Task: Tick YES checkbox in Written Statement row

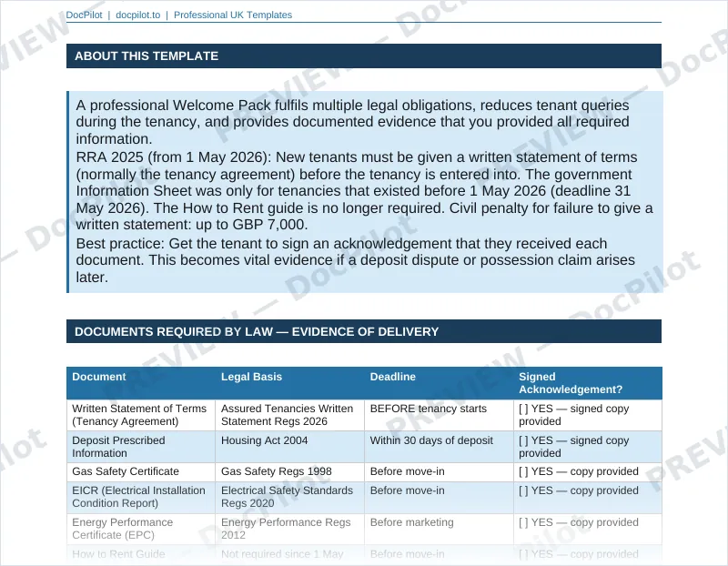Action: (523, 409)
